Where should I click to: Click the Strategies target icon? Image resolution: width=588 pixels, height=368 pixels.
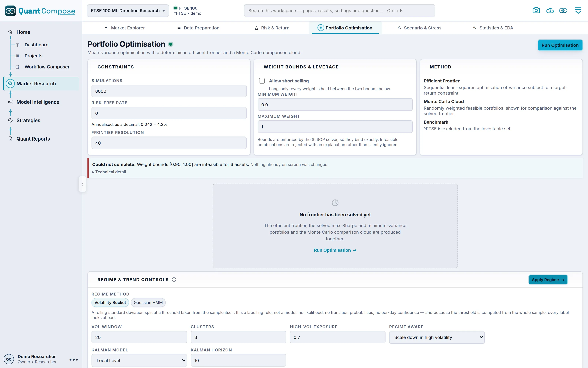(10, 121)
